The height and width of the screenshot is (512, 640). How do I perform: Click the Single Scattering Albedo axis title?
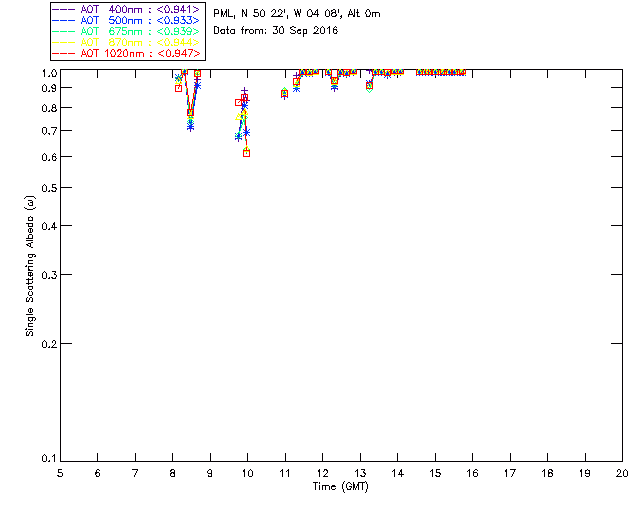click(30, 266)
